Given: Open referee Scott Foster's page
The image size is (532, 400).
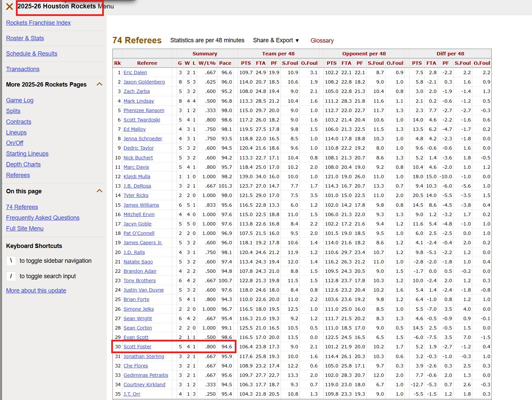Looking at the screenshot, I should 137,347.
